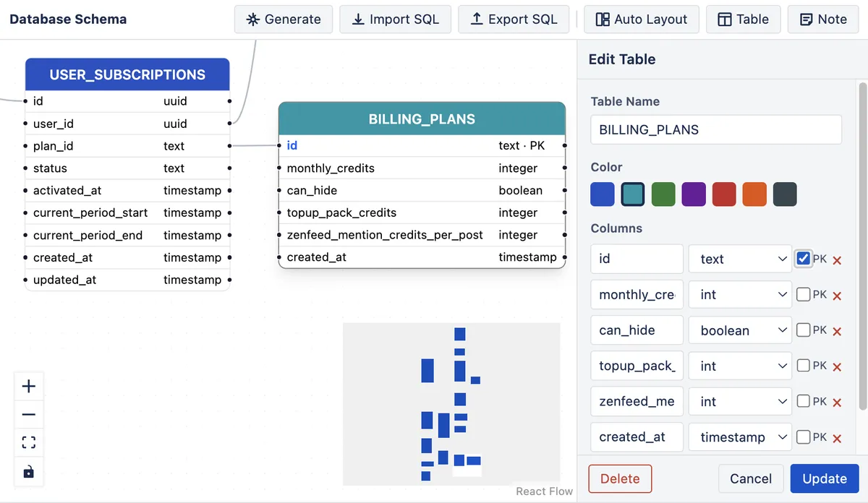Screen dimensions: 868x503
Task: Click the user_id row in USER_SUBSCRIPTIONS
Action: point(127,124)
